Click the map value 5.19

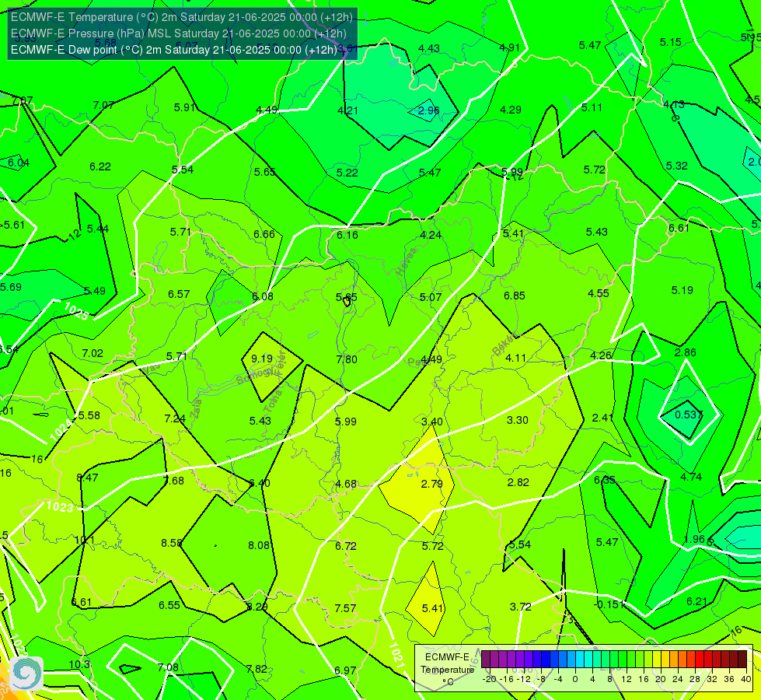[x=682, y=290]
